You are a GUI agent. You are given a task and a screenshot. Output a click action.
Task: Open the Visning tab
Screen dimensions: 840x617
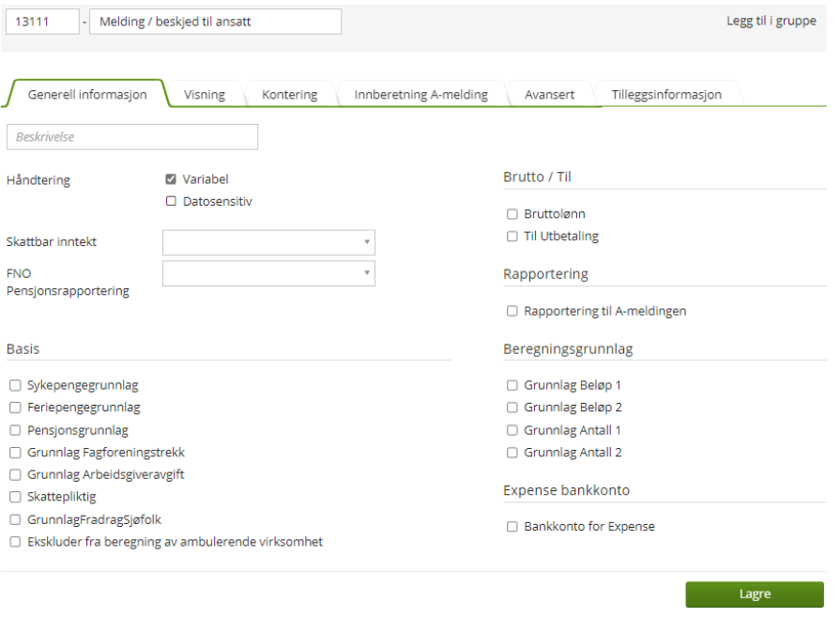205,94
